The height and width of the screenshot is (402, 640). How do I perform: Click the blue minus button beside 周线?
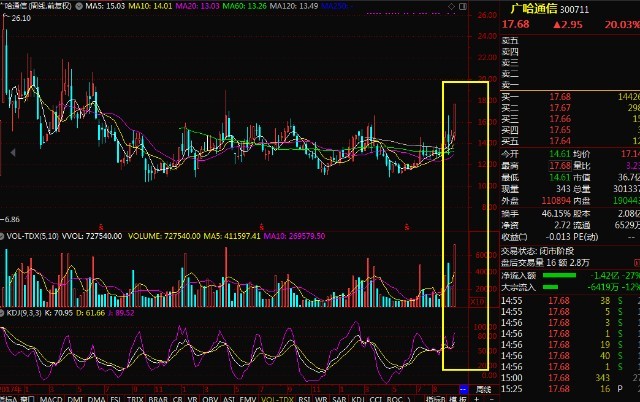point(464,389)
